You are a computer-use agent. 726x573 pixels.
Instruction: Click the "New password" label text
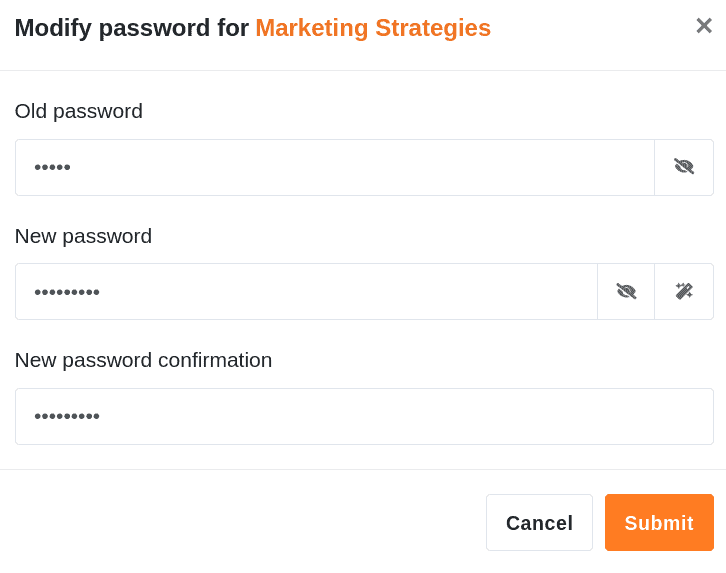click(x=83, y=236)
